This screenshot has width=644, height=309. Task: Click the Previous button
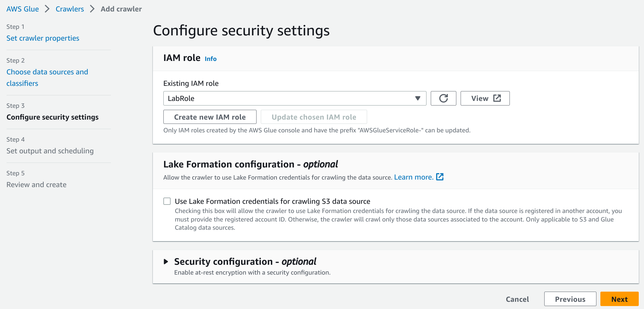coord(570,299)
